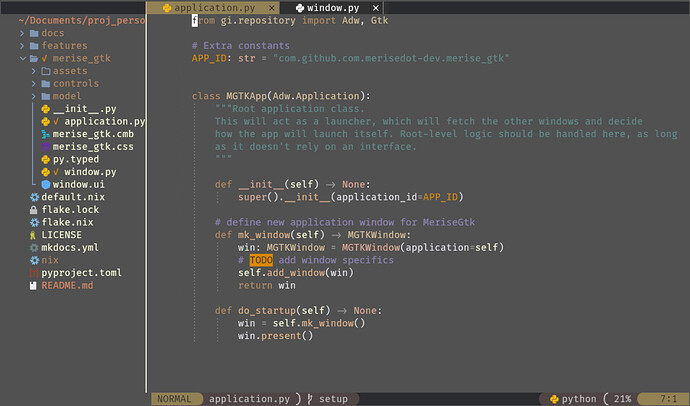Click the icon beside README.md
690x406 pixels.
33,285
